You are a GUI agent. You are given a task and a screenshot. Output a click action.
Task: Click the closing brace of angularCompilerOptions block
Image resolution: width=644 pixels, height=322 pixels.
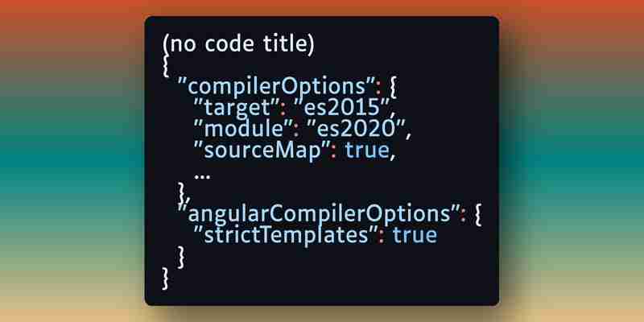180,258
